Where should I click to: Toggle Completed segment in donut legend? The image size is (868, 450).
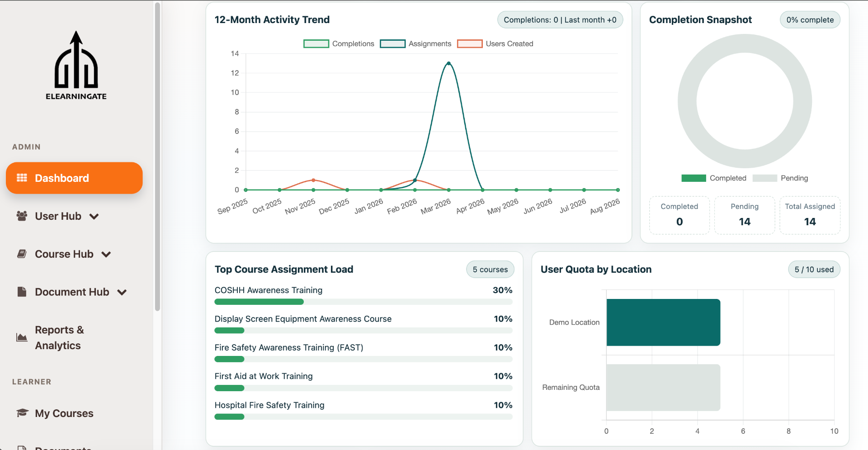point(714,178)
